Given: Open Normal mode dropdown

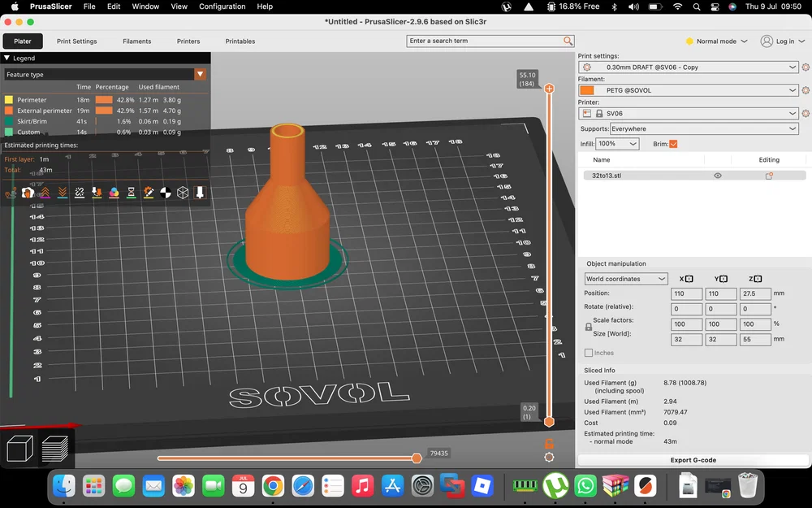Looking at the screenshot, I should coord(717,41).
